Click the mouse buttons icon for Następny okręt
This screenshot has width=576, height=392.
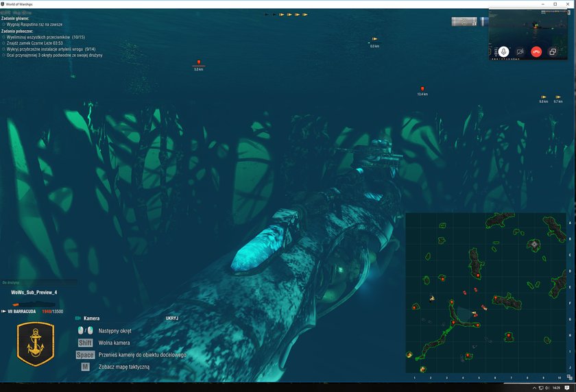[85, 330]
